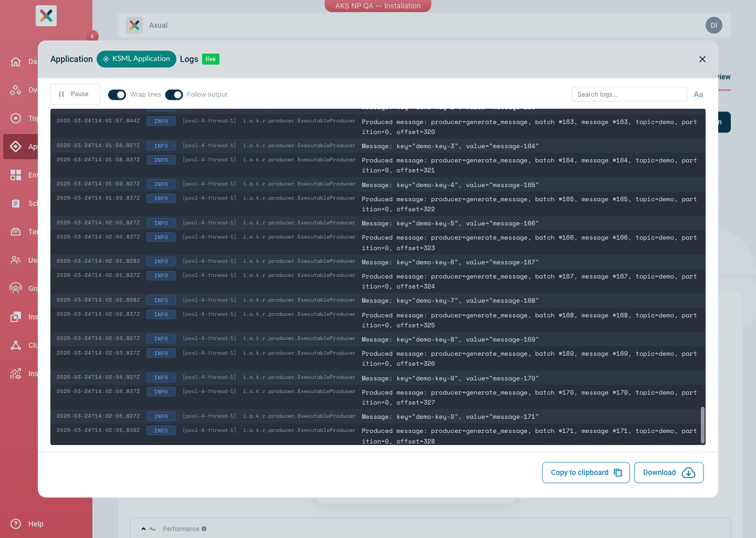756x538 pixels.
Task: Open the Groups entry in the sidebar
Action: [16, 288]
